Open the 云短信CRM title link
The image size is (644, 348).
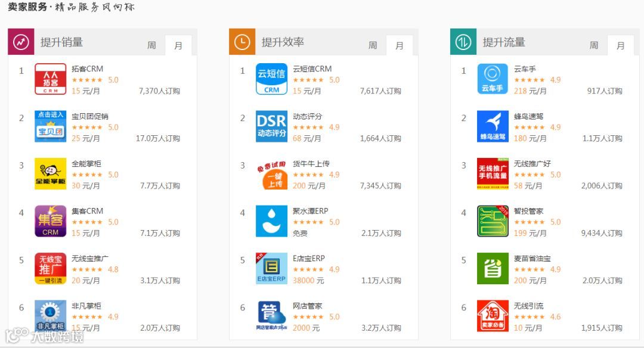click(312, 69)
